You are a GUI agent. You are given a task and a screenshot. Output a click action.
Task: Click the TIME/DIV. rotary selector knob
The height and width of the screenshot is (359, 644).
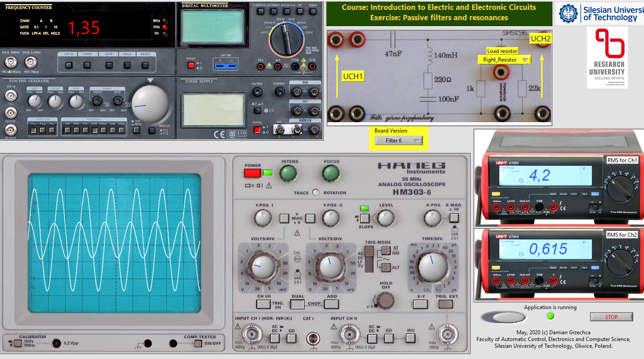click(x=432, y=266)
